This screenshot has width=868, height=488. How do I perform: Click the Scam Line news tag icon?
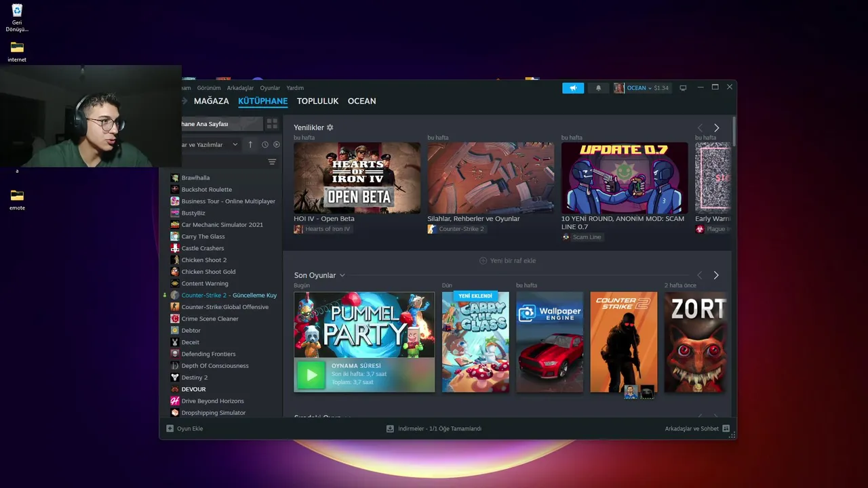pyautogui.click(x=566, y=237)
